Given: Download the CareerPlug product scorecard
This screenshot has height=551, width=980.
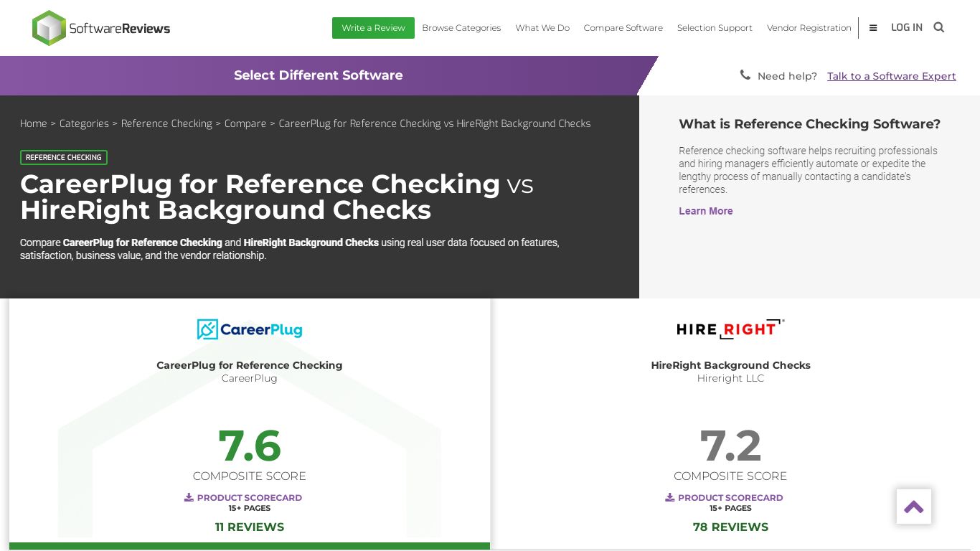Looking at the screenshot, I should coord(243,497).
